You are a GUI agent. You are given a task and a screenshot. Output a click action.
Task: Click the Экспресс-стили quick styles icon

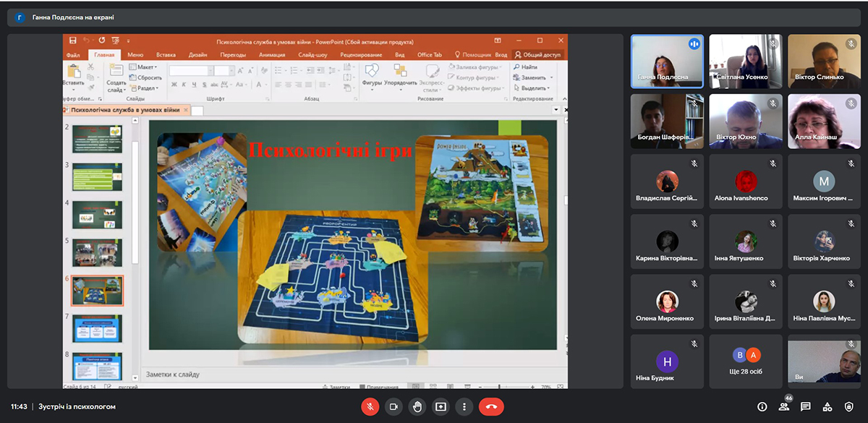coord(433,71)
